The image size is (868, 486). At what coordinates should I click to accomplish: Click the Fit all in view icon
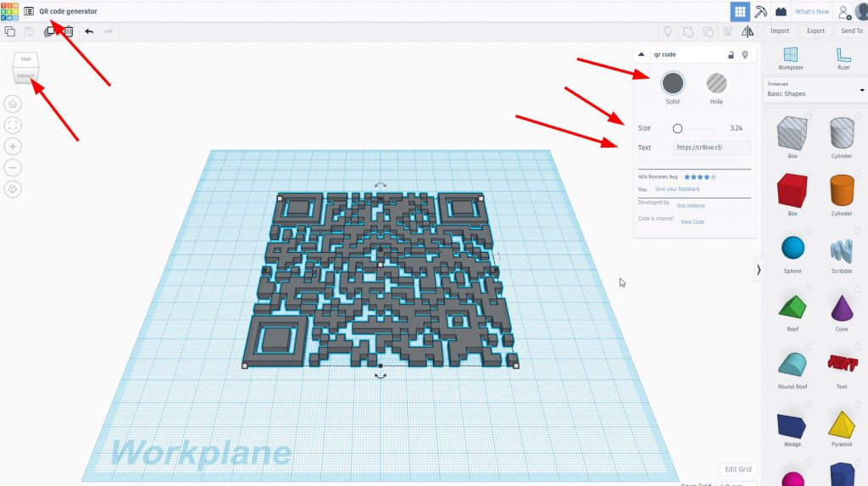13,125
